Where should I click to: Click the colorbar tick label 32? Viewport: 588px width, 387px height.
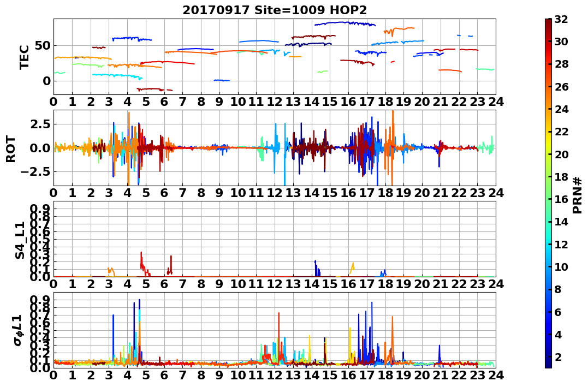click(561, 19)
